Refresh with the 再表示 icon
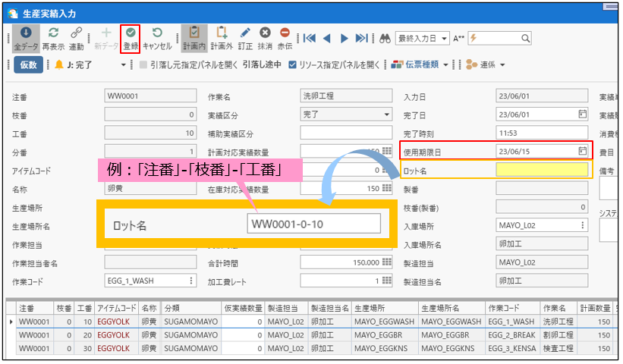This screenshot has height=364, width=623. click(x=53, y=39)
